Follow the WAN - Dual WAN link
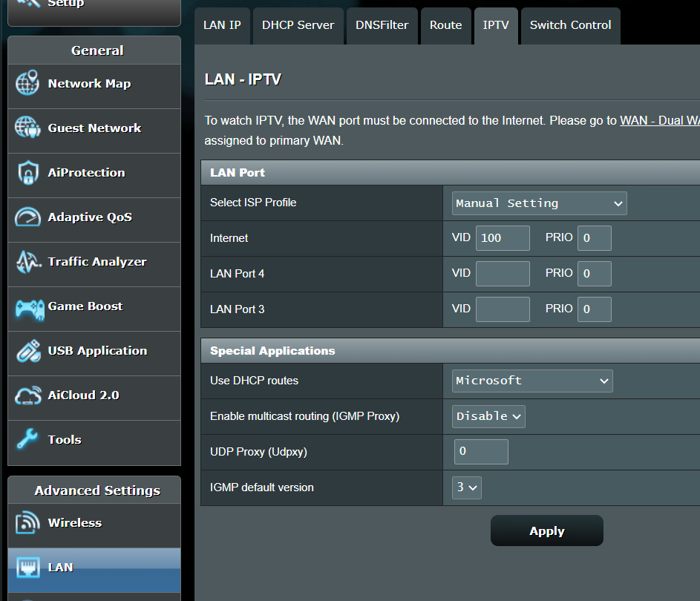Screen dimensions: 700x601 point(660,120)
